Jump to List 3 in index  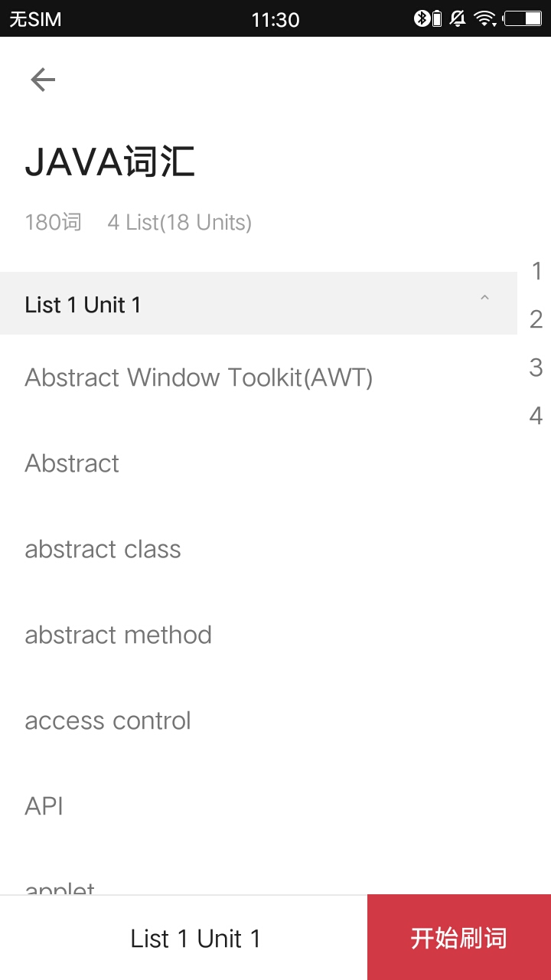click(536, 367)
